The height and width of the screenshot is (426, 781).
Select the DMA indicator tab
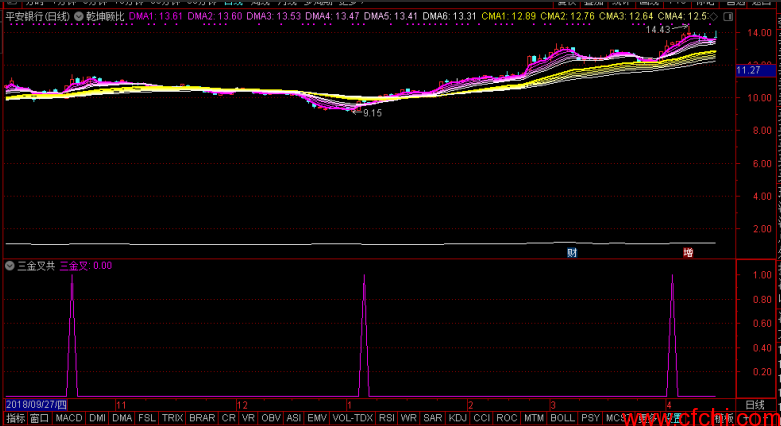coord(122,418)
